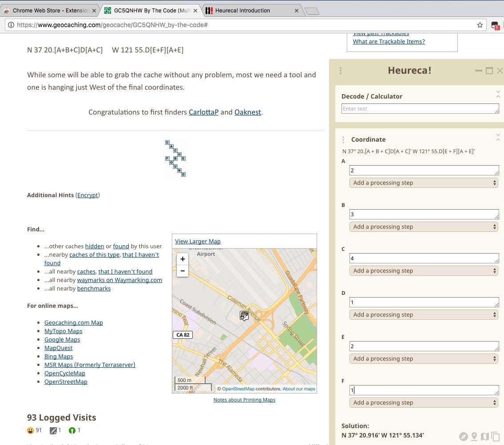Click the browser address bar URL

click(x=112, y=25)
